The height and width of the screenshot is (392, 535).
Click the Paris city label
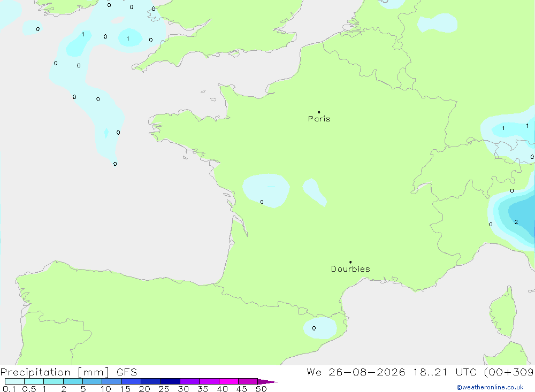pyautogui.click(x=319, y=119)
